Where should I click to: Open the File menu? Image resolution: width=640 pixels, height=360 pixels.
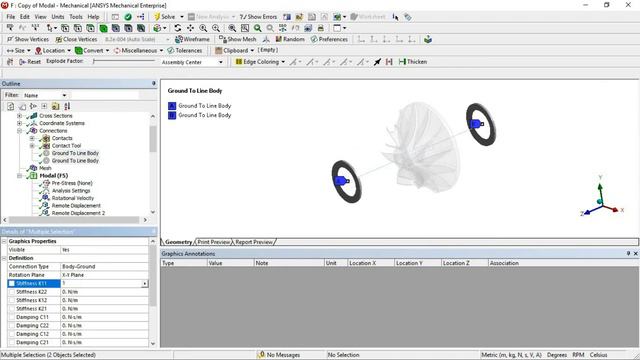(11, 17)
